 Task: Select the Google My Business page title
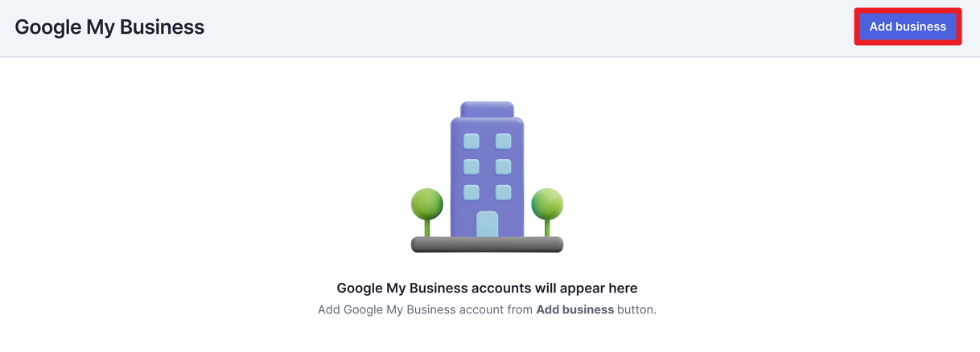pos(109,27)
